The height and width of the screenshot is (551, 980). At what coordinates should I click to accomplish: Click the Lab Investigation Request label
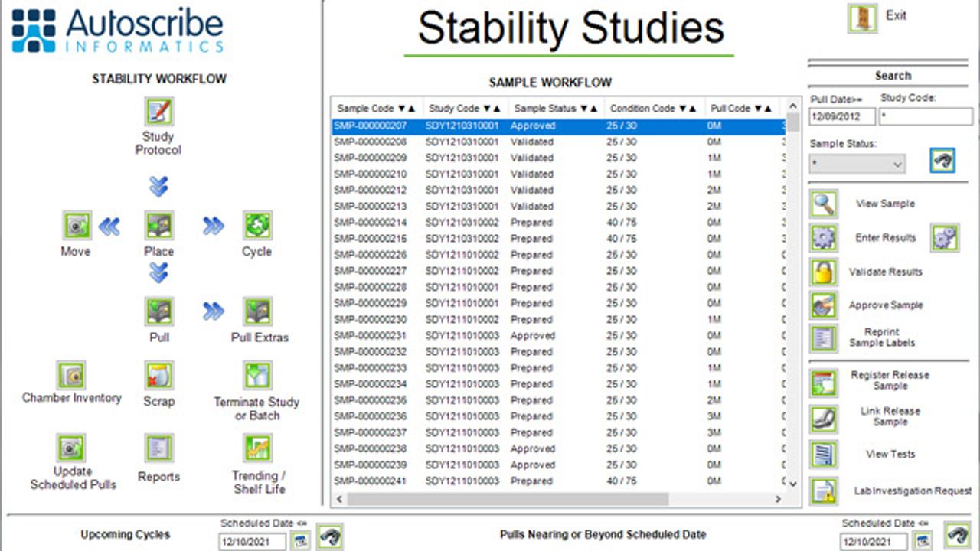point(913,491)
